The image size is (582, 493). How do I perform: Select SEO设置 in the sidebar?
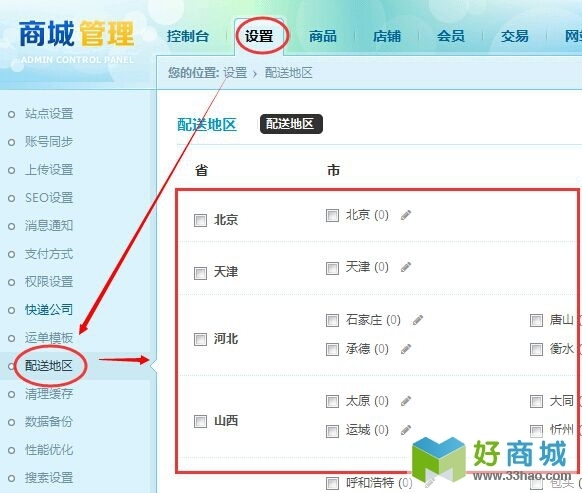49,197
